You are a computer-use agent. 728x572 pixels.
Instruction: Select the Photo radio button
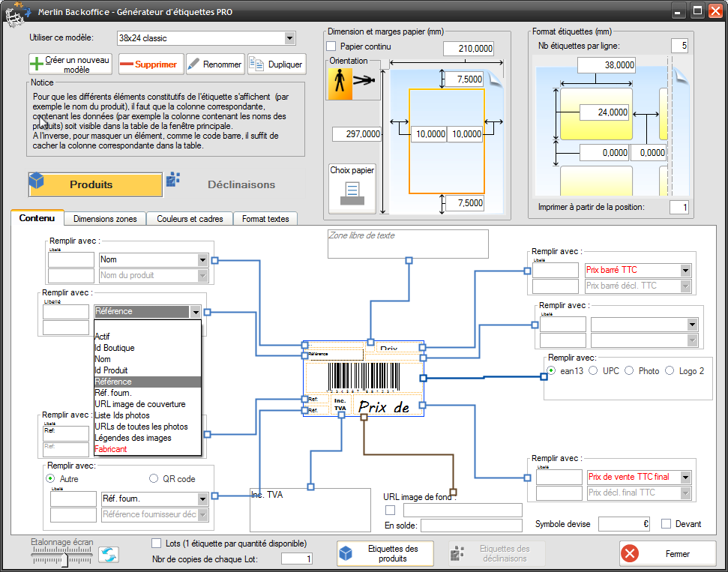[629, 370]
